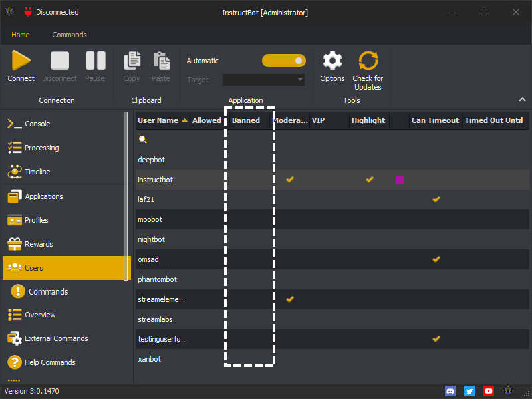
Task: Click the InstructBot logo in status bar
Action: (508, 391)
